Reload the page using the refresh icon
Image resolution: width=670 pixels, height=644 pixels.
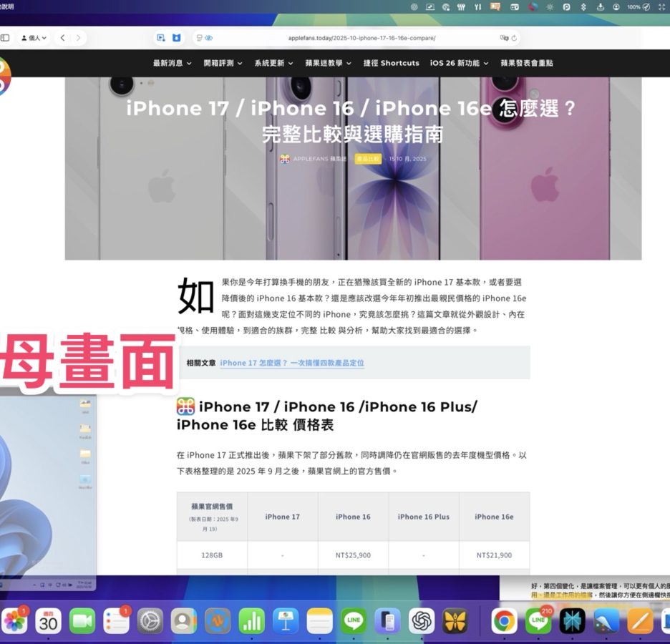(515, 38)
